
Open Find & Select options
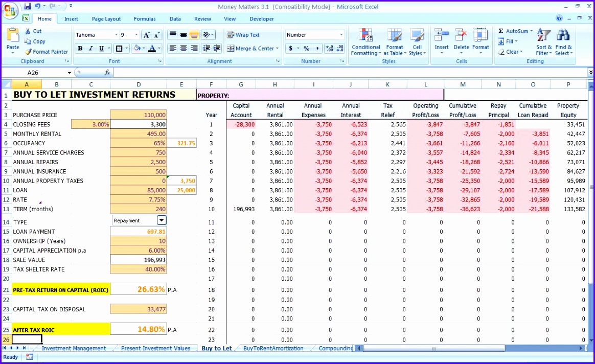point(563,42)
